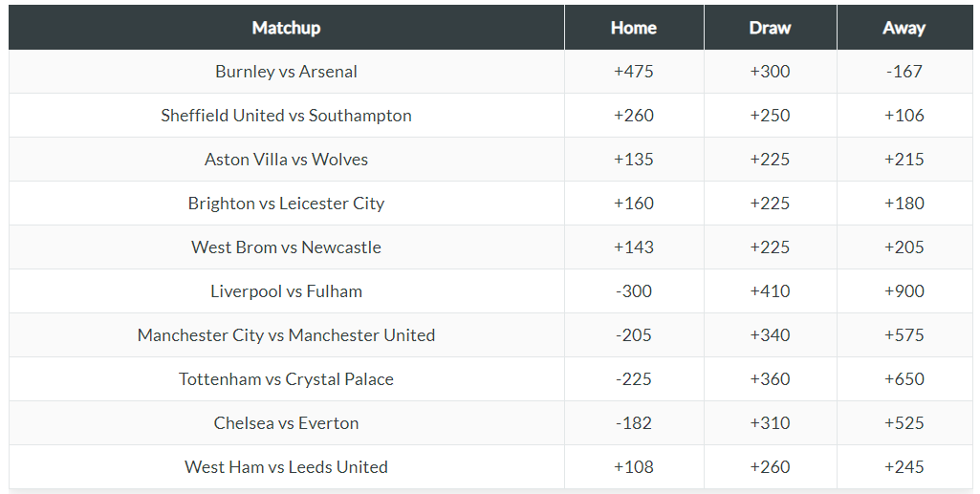Click the Matchup column header
This screenshot has height=494, width=980.
point(286,28)
